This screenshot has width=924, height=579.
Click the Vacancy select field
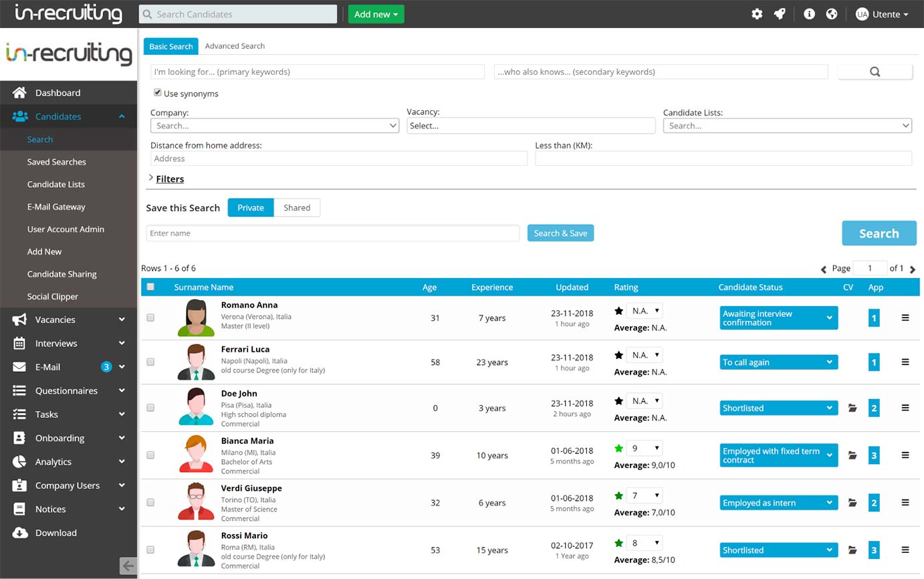tap(531, 125)
